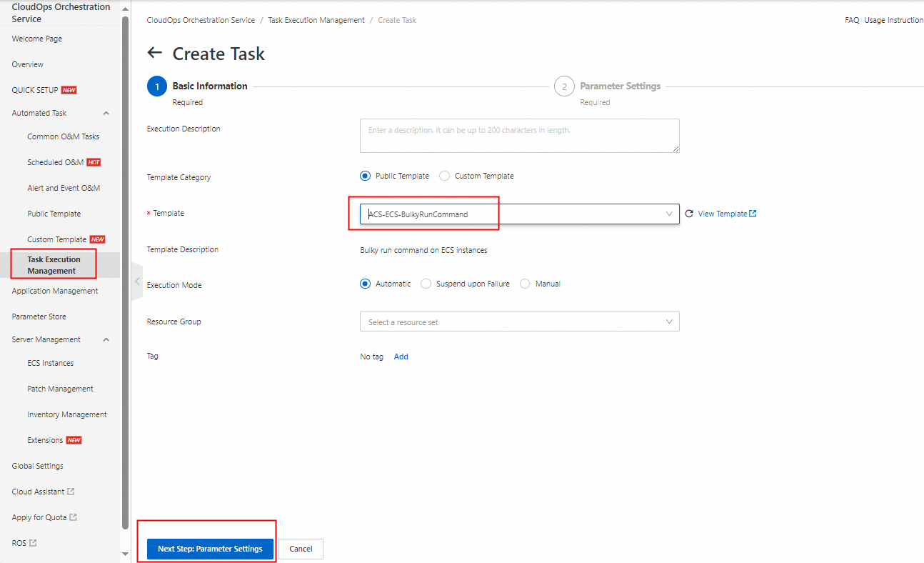This screenshot has width=924, height=563.
Task: Click the sidebar scroll up arrow
Action: [x=126, y=9]
